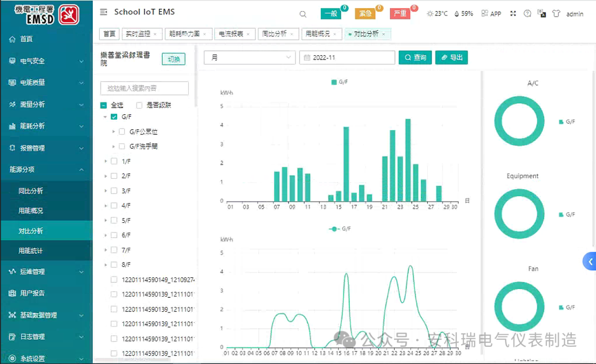Click the 需量分析 chart icon

click(x=12, y=104)
